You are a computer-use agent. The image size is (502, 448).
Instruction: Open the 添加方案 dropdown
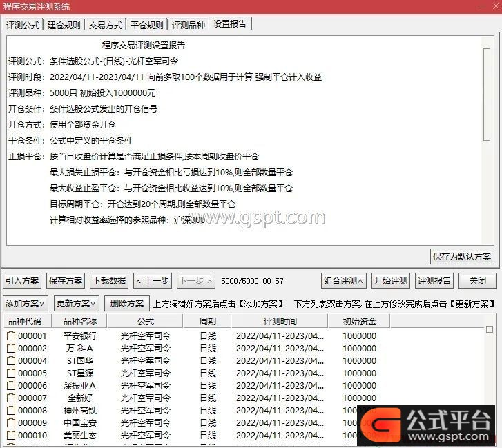click(26, 303)
